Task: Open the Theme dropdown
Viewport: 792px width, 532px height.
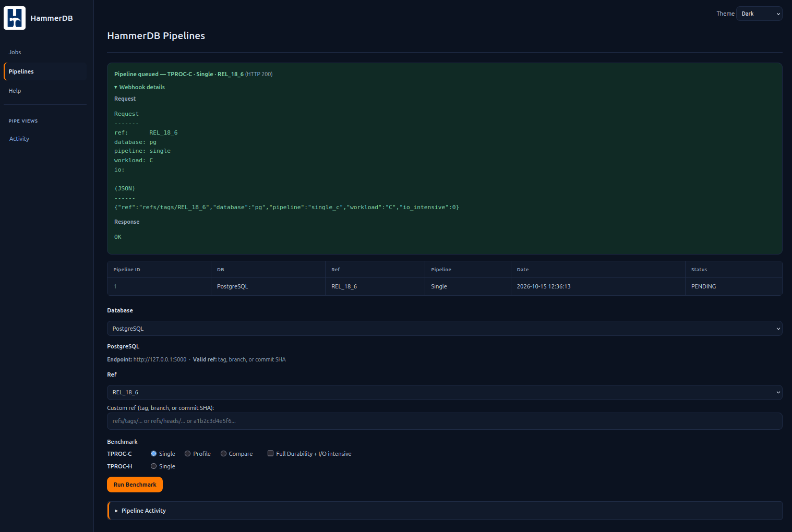Action: click(x=759, y=14)
